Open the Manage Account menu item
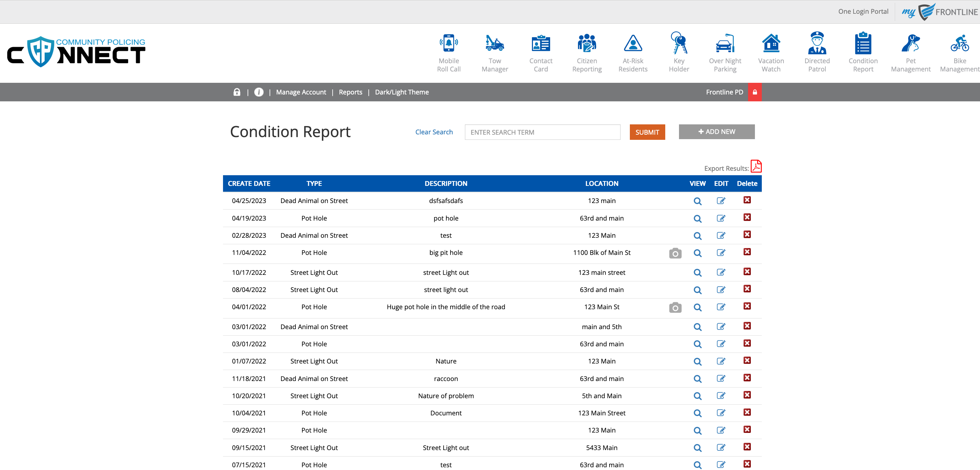 pyautogui.click(x=301, y=92)
